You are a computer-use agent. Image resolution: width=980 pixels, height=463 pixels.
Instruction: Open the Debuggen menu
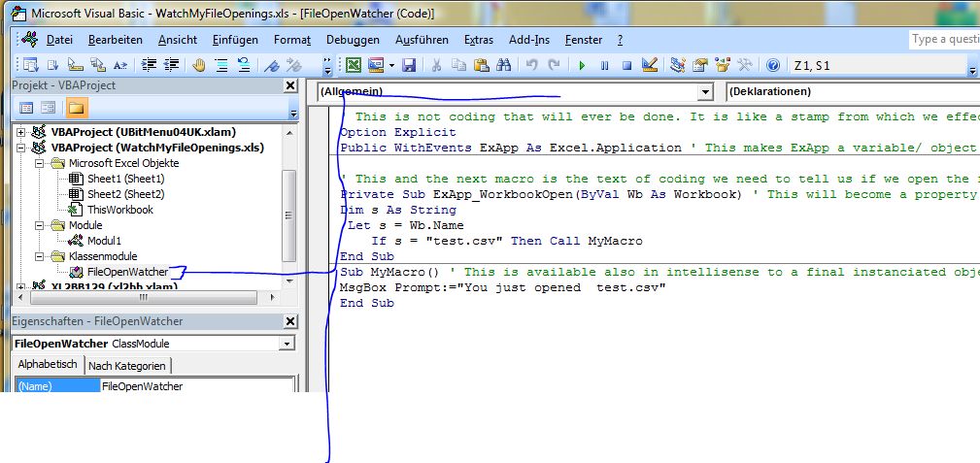[353, 40]
